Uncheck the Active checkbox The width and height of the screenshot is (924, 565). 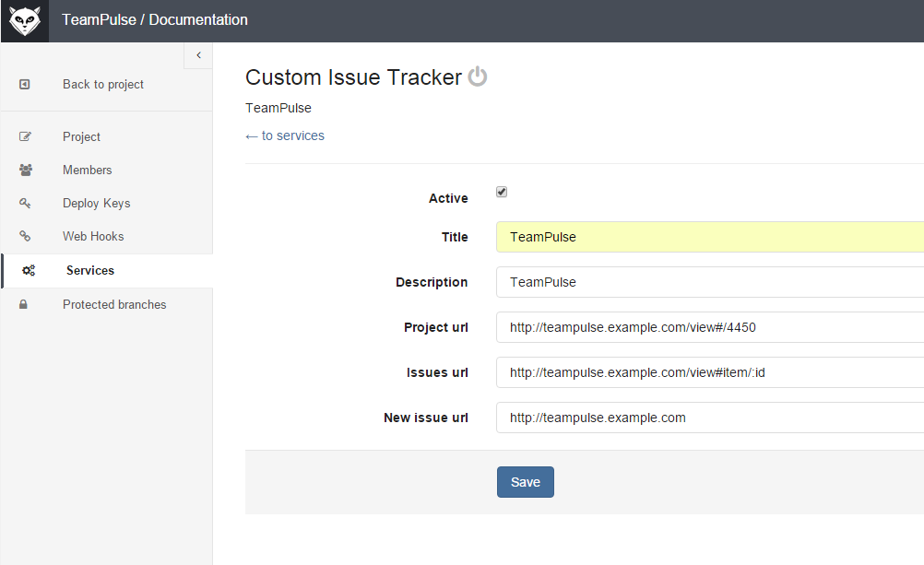[502, 192]
